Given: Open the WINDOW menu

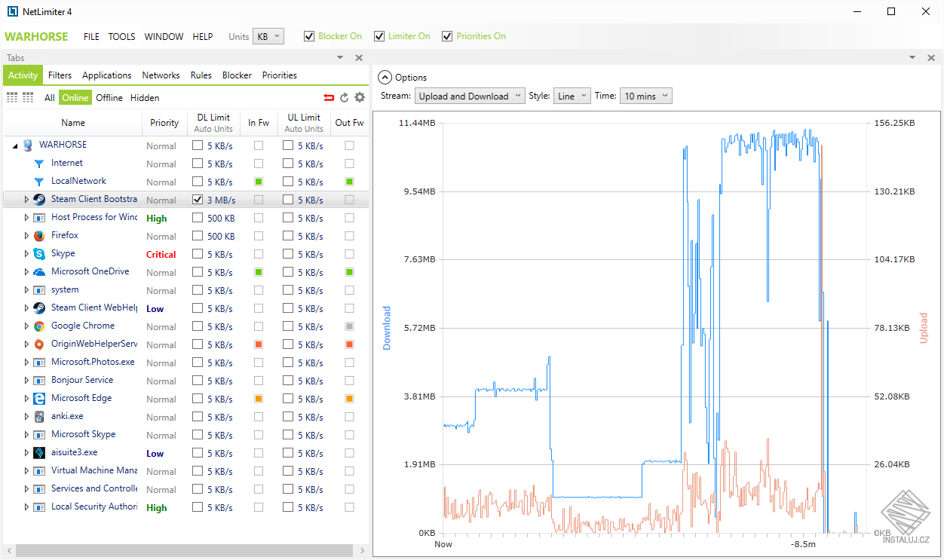Looking at the screenshot, I should (164, 36).
